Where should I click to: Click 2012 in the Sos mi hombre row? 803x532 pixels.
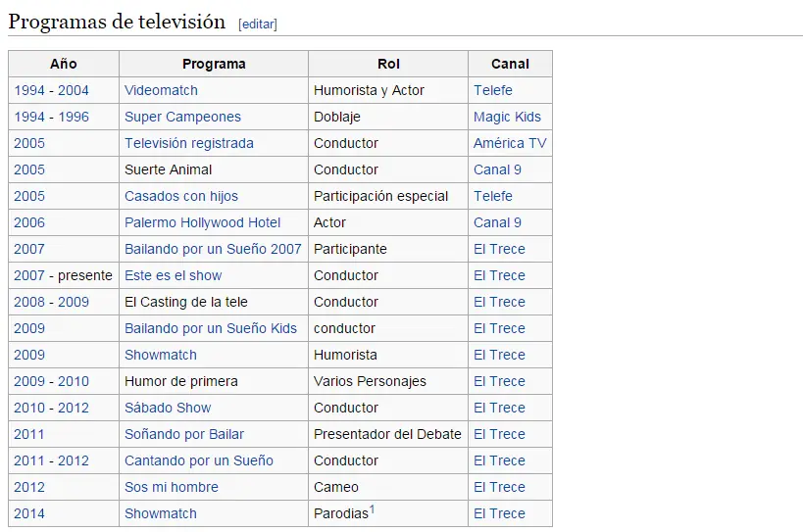click(x=29, y=488)
